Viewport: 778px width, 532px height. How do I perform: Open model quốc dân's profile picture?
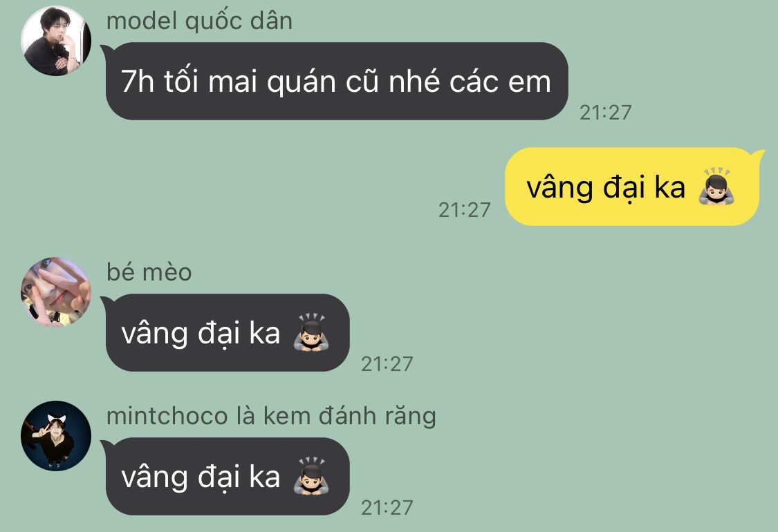click(x=56, y=41)
